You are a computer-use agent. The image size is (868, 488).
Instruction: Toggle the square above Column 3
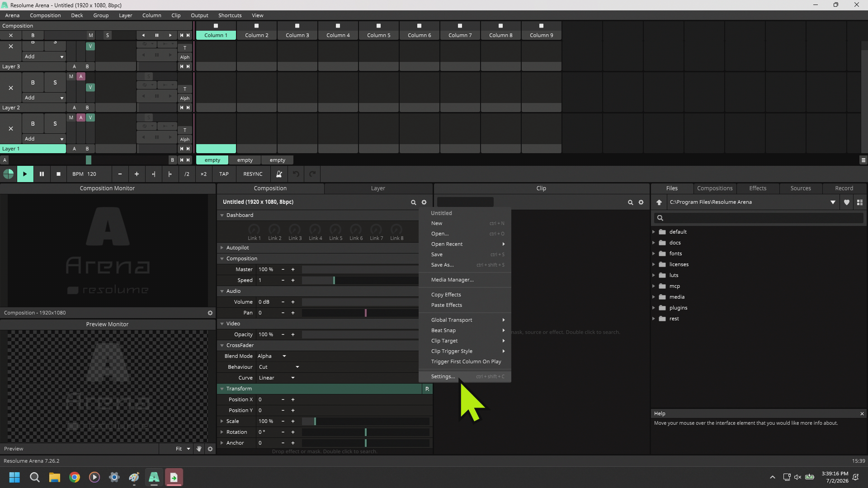click(x=297, y=26)
